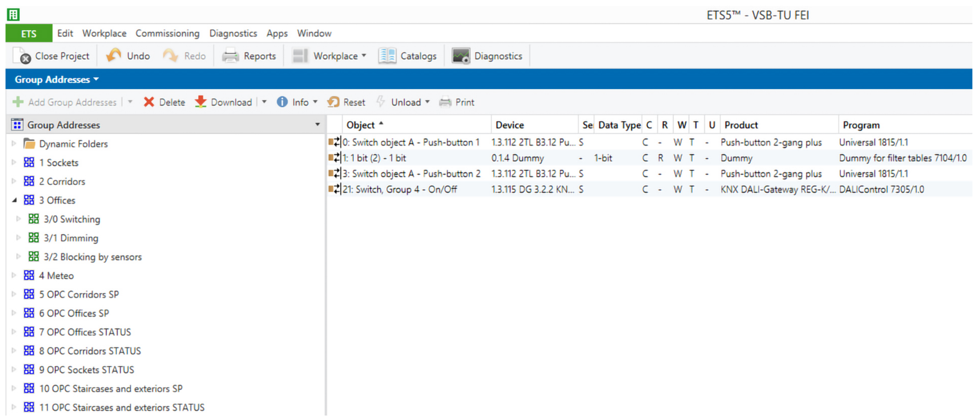Image resolution: width=980 pixels, height=420 pixels.
Task: Launch Diagnostics from toolbar icon
Action: coord(461,56)
